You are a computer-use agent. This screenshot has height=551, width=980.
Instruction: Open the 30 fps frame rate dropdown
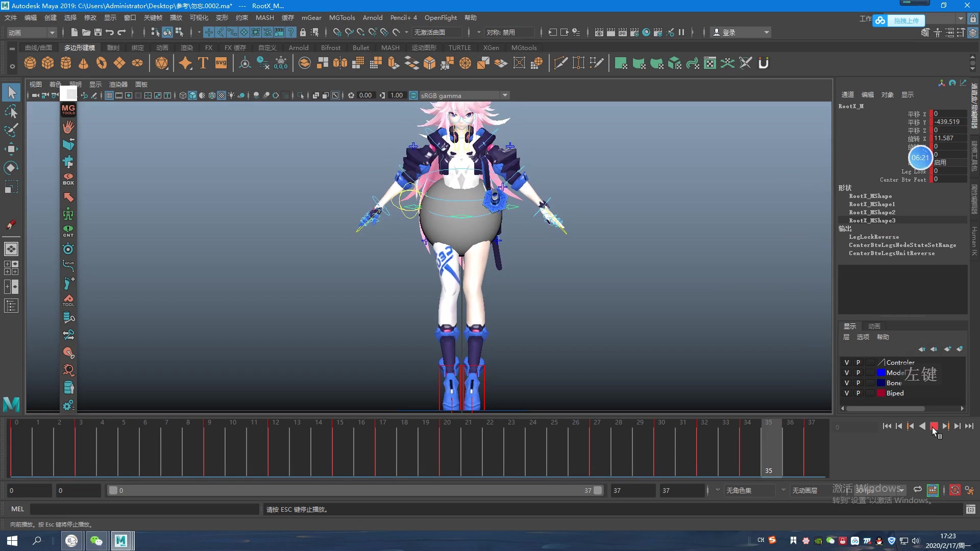pos(880,490)
